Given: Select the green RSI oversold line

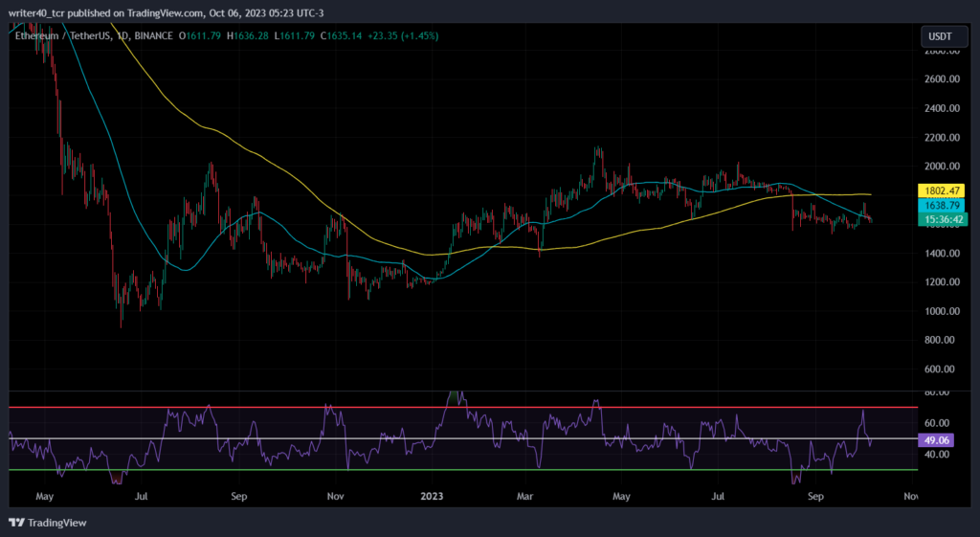Looking at the screenshot, I should point(463,469).
